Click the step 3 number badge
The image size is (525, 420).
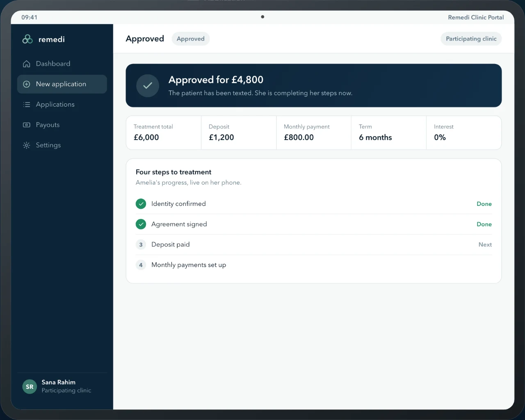[x=141, y=244]
